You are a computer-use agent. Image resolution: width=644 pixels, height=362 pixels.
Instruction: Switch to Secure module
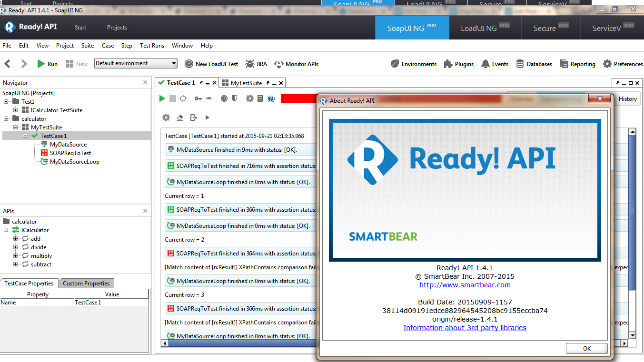click(551, 28)
